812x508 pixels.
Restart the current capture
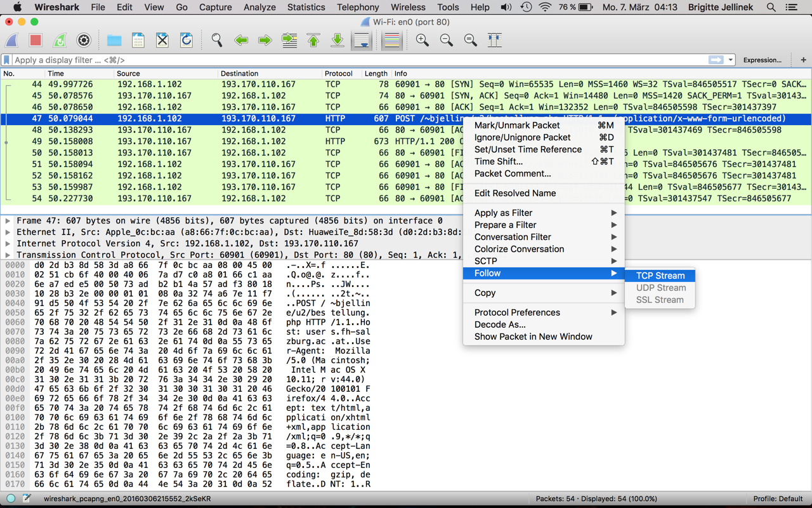(x=60, y=40)
